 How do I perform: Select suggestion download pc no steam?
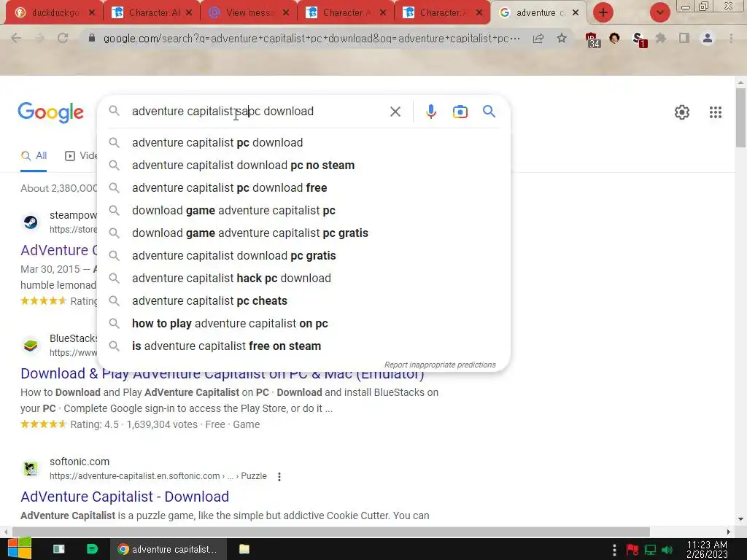click(303, 166)
